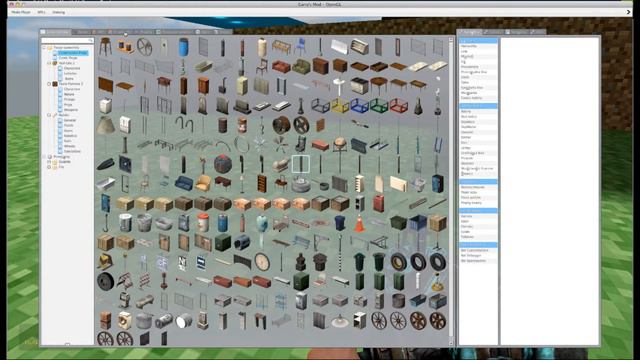The height and width of the screenshot is (360, 640).
Task: Spawn the blue trash can prop
Action: pos(340,223)
